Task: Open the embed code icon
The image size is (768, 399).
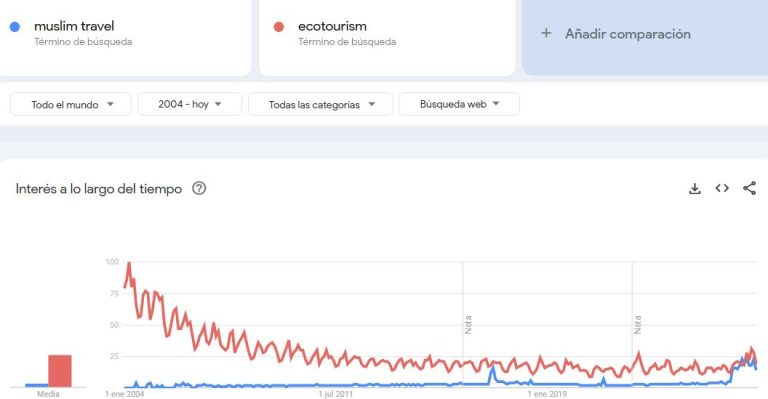Action: pyautogui.click(x=722, y=188)
